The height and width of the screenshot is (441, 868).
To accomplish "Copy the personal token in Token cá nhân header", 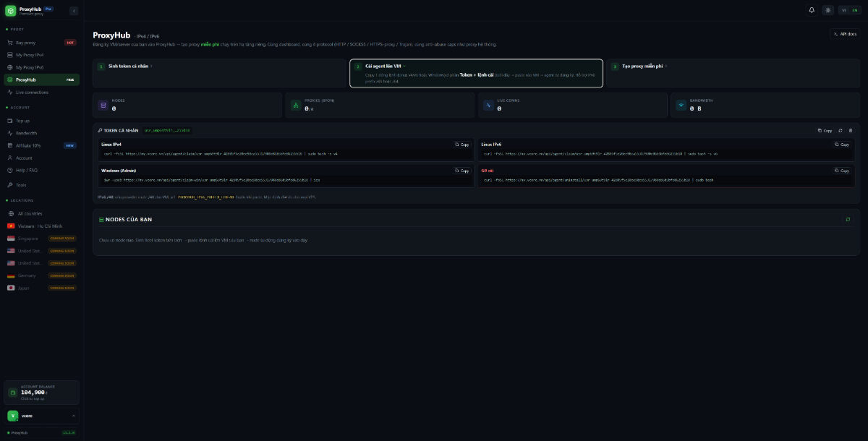I will point(825,131).
